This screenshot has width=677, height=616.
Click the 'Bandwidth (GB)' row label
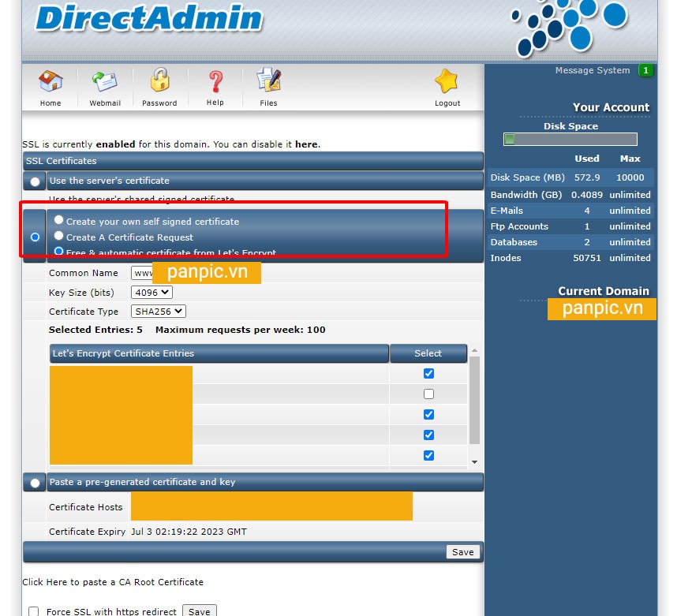[x=526, y=195]
